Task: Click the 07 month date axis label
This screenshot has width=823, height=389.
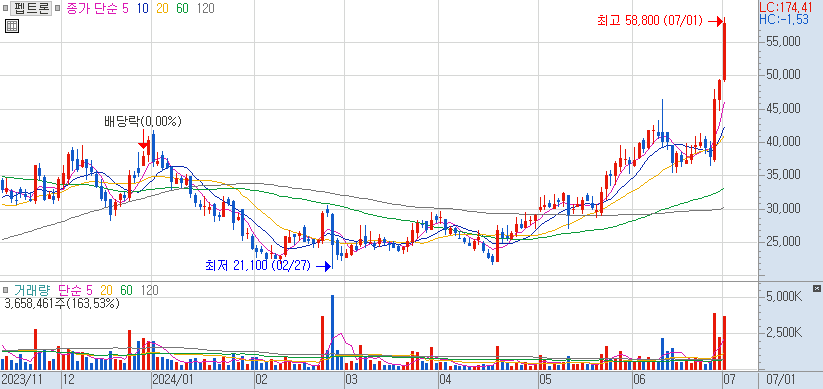Action: [x=730, y=379]
